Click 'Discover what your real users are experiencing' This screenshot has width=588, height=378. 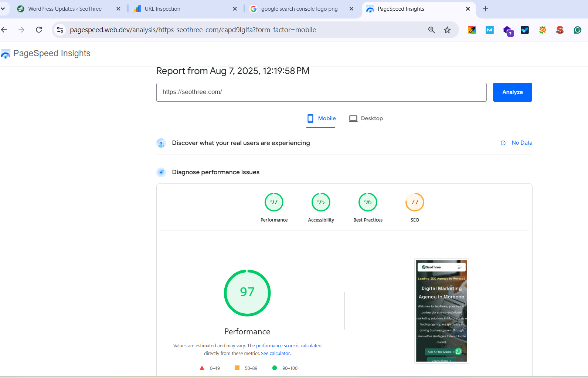(x=241, y=143)
